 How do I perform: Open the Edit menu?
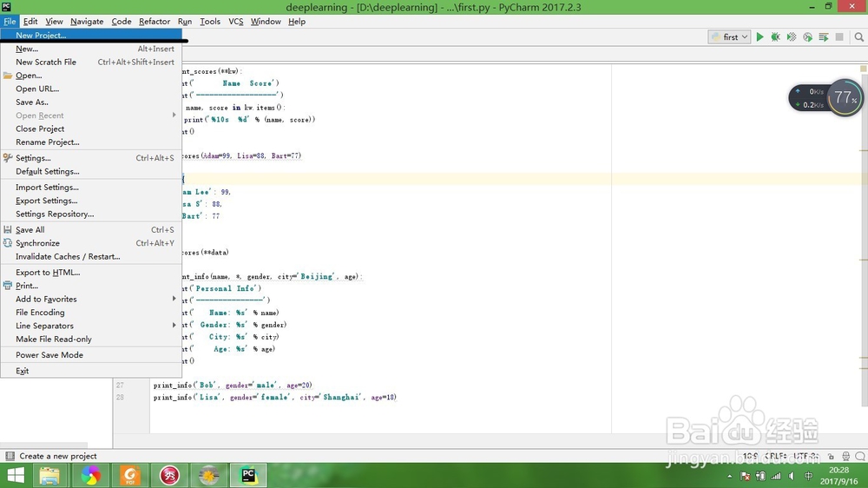point(30,21)
